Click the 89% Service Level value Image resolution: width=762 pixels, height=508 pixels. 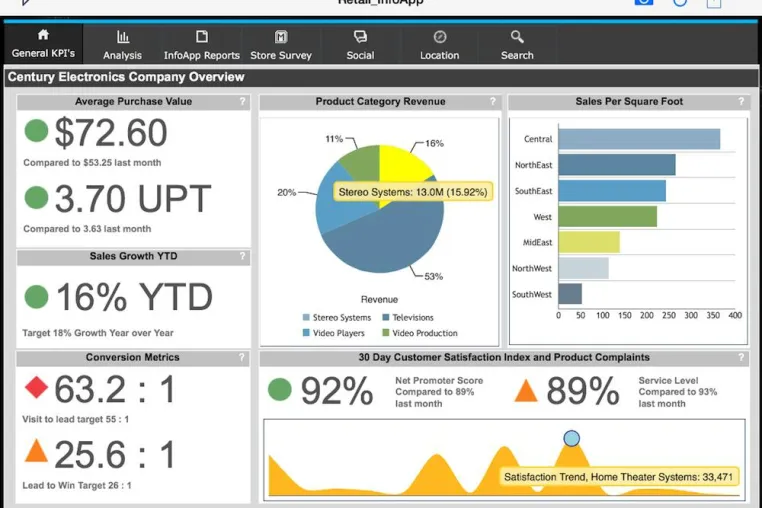(583, 391)
